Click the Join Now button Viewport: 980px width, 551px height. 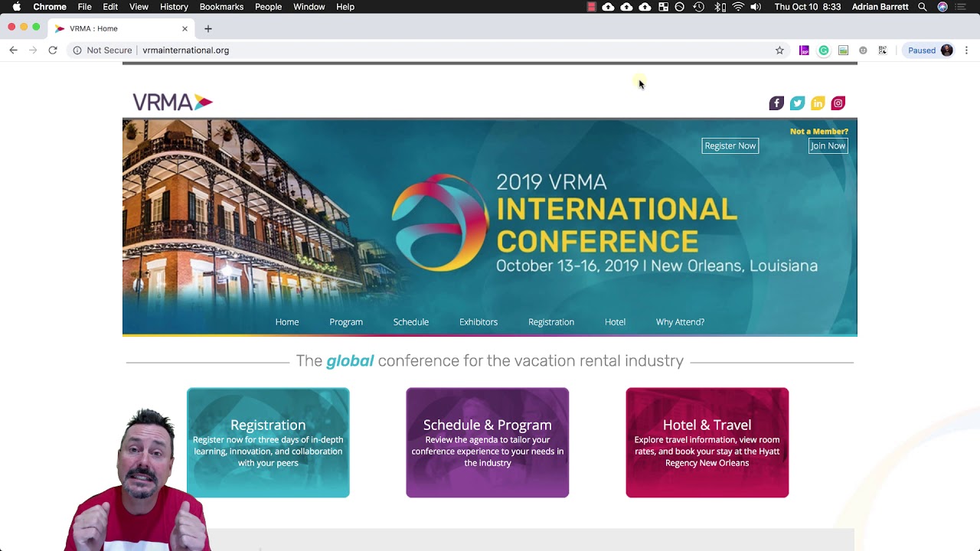coord(828,146)
